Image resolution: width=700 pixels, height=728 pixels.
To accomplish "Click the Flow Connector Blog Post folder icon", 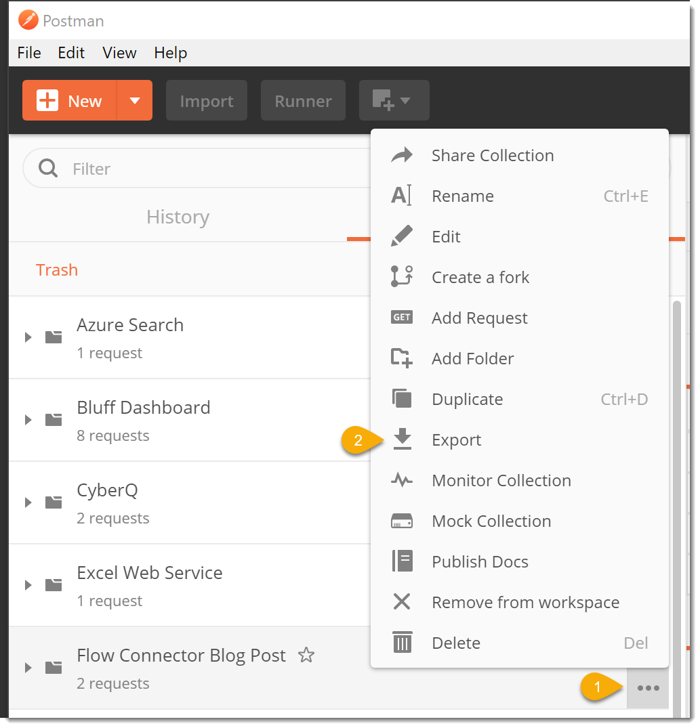I will pos(54,668).
